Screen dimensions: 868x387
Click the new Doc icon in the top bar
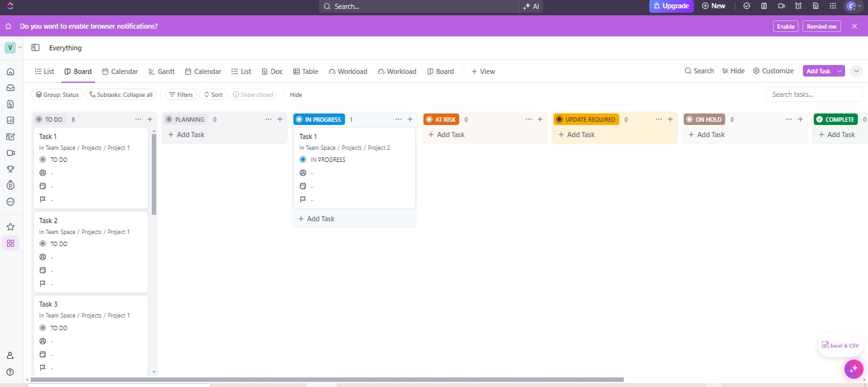click(816, 6)
